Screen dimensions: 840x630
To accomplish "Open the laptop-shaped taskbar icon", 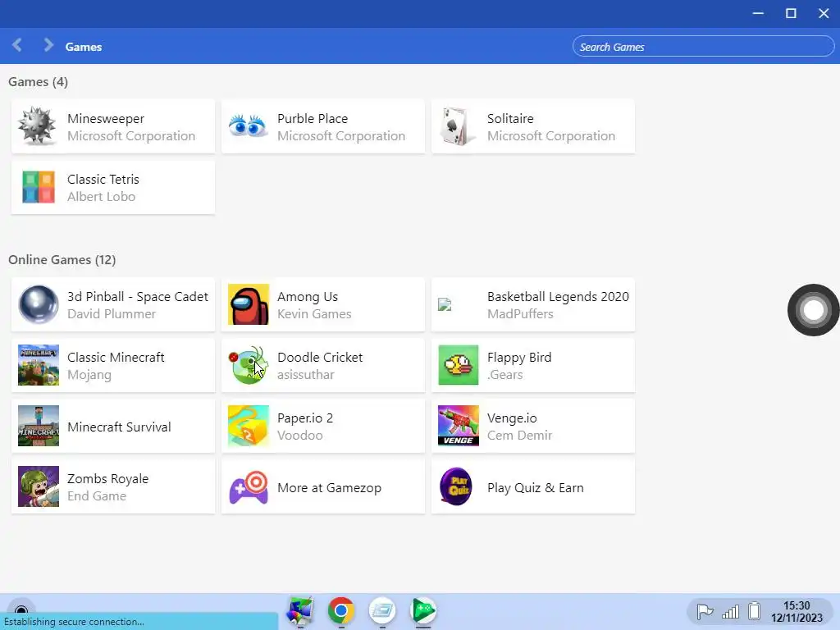I will click(382, 610).
